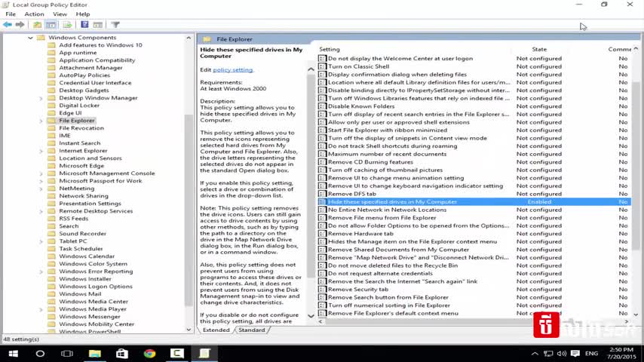
Task: Click the Show/Hide Action Pane icon
Action: [98, 25]
